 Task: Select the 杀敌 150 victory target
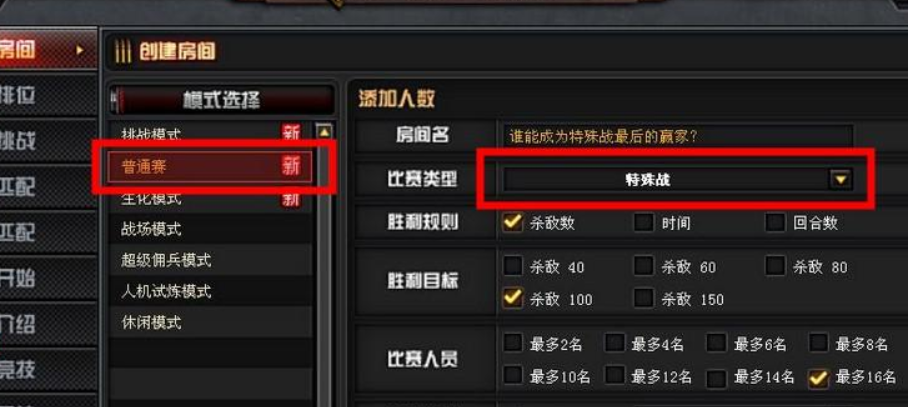click(643, 298)
